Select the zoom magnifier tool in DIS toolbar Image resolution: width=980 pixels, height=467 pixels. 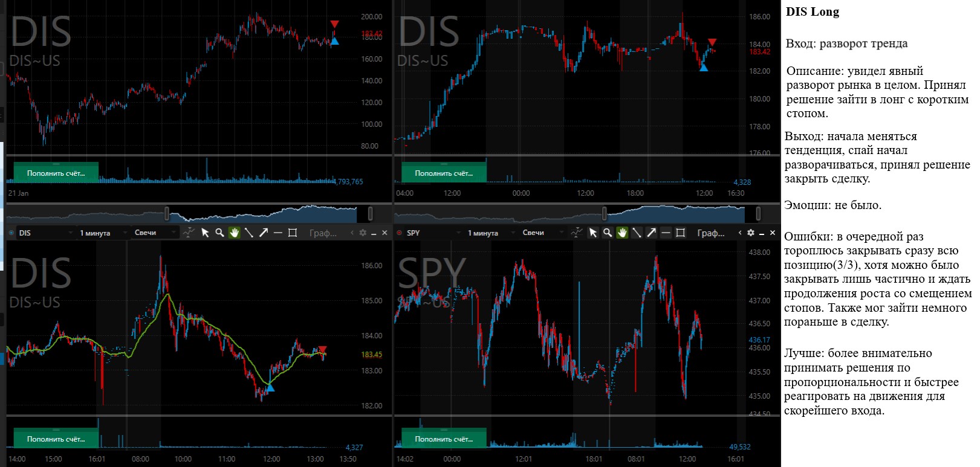click(x=220, y=233)
